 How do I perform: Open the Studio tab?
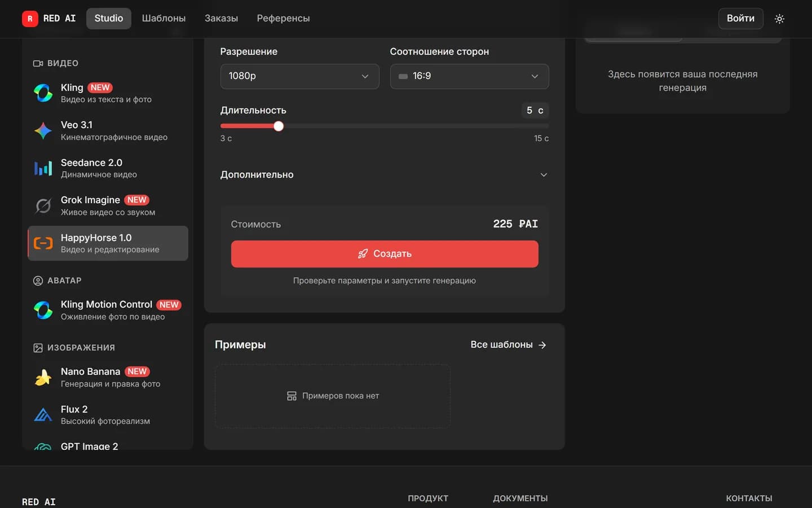(x=109, y=19)
